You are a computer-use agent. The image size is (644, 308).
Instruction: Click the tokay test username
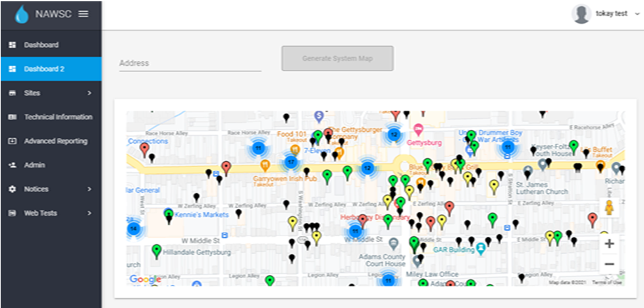pos(612,14)
